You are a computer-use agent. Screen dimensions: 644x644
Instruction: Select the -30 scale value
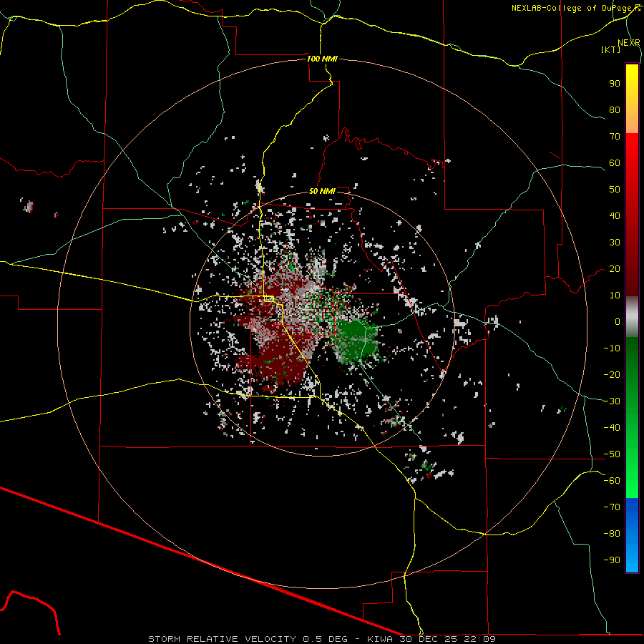[x=612, y=401]
